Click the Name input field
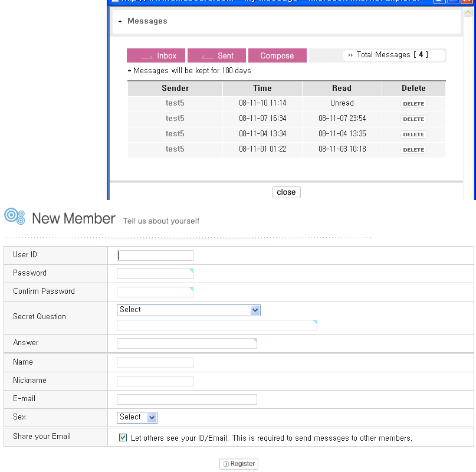The width and height of the screenshot is (476, 472). tap(155, 363)
